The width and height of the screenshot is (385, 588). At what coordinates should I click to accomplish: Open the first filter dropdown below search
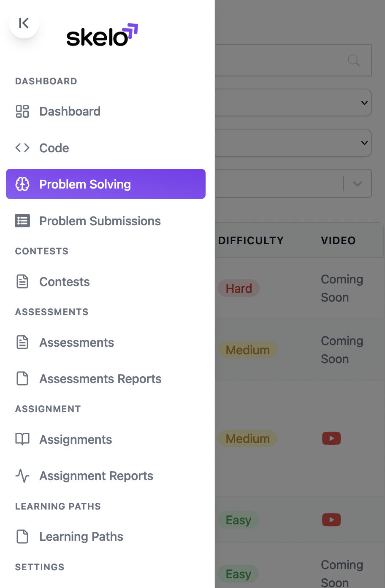(293, 102)
